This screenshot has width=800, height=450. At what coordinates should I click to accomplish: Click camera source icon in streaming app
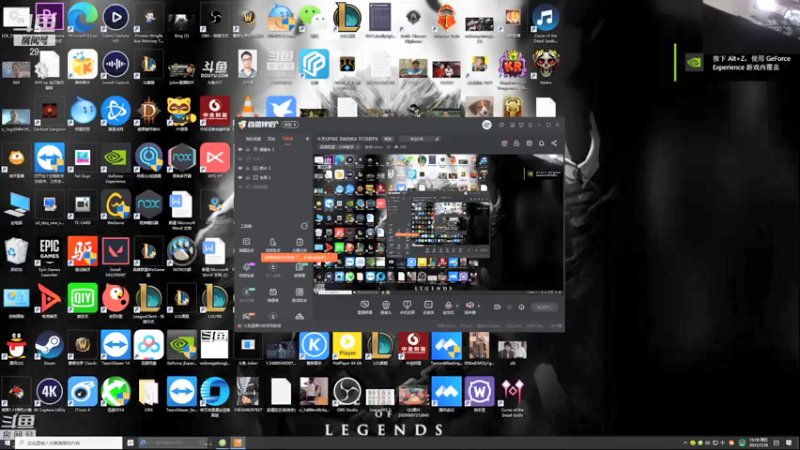tap(386, 307)
